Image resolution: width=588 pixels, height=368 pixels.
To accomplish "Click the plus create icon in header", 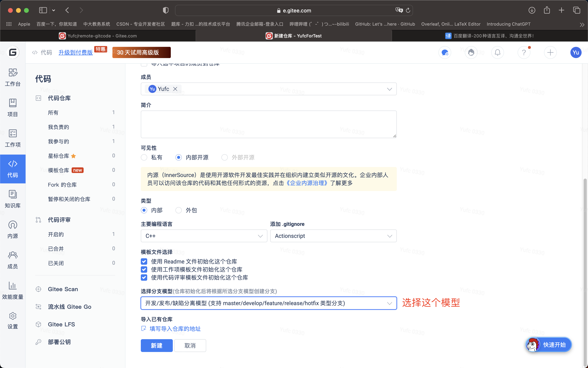I will coord(550,53).
